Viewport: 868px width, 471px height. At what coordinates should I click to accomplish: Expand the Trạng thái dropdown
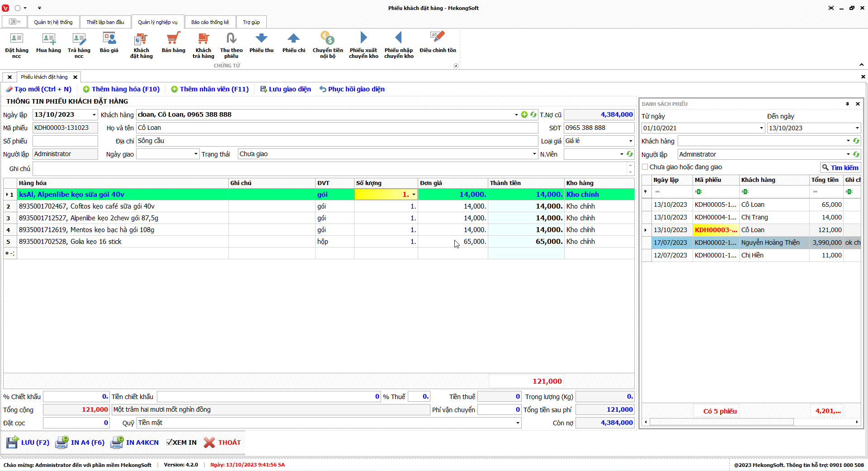point(534,154)
